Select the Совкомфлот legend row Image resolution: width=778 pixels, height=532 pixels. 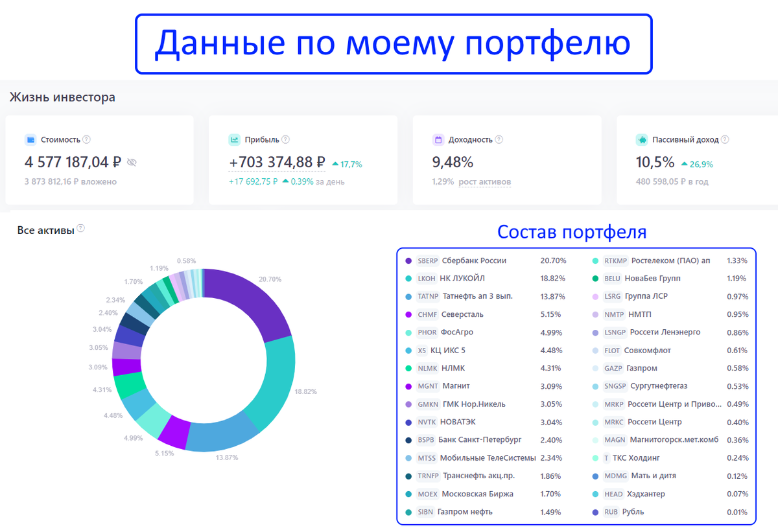pos(670,351)
